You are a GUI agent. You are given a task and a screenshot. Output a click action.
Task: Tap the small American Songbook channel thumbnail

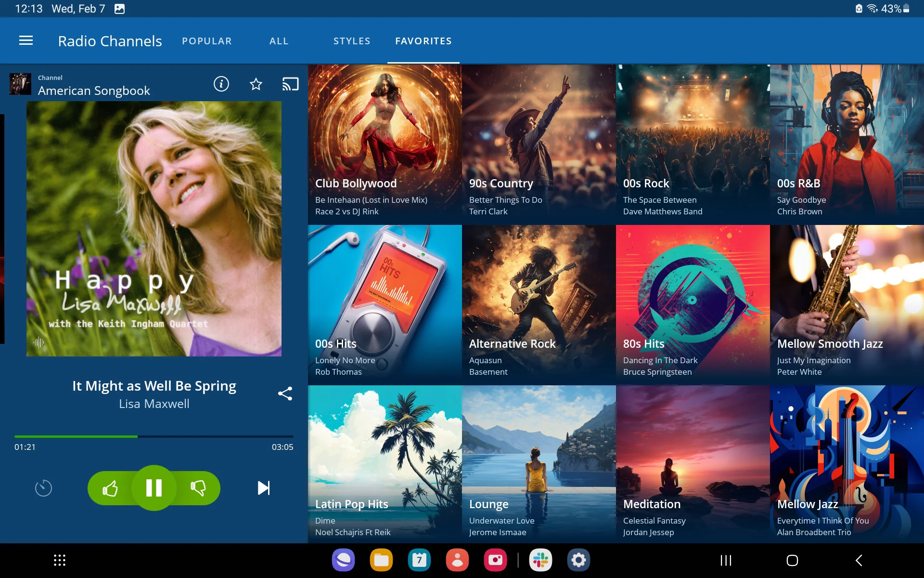coord(20,84)
